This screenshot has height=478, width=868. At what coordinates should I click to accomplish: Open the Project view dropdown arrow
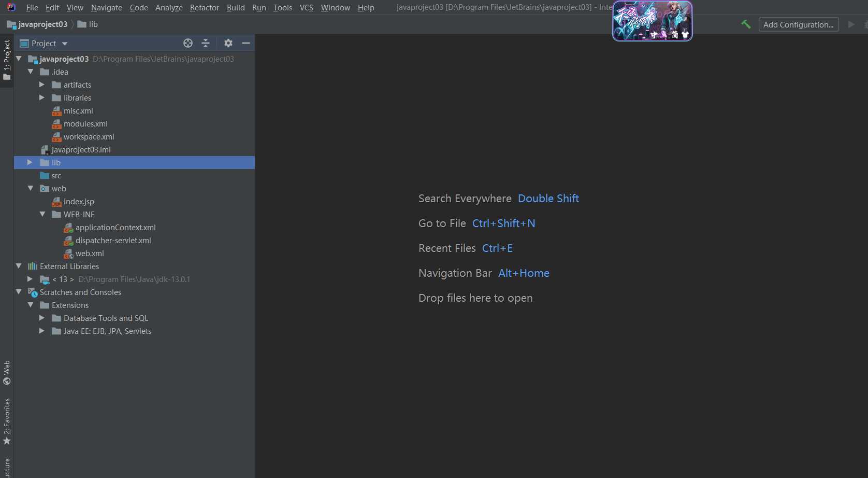pos(65,44)
